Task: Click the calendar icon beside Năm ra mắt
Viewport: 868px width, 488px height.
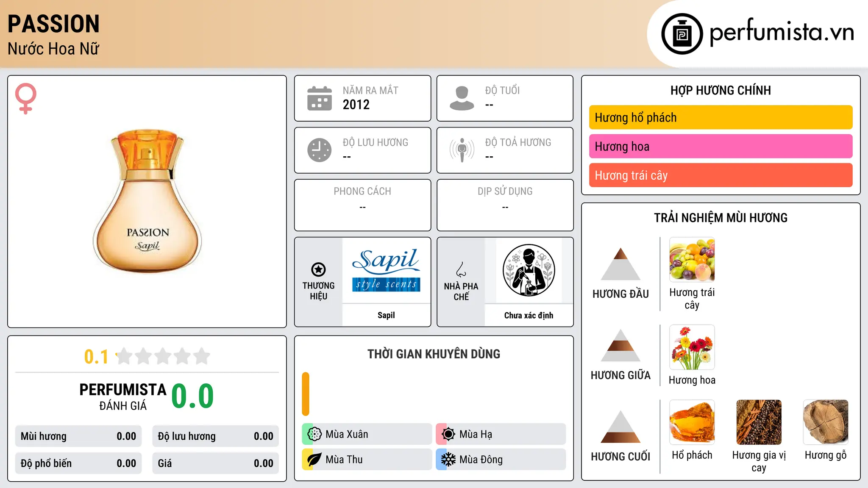Action: pyautogui.click(x=320, y=98)
